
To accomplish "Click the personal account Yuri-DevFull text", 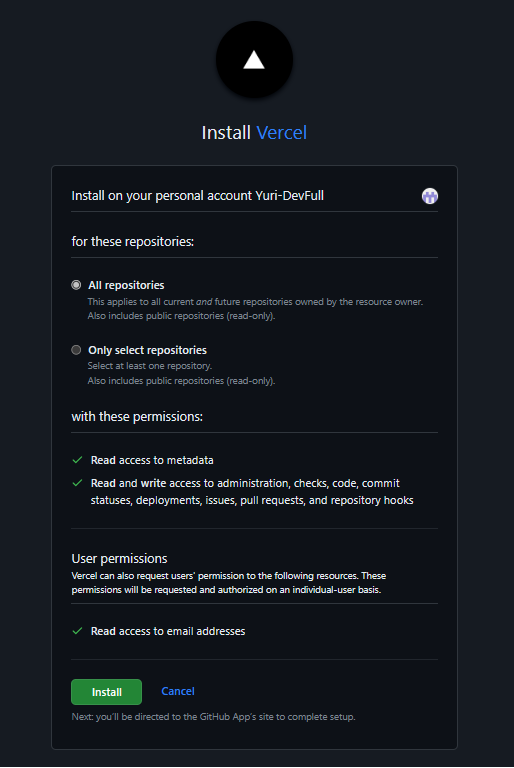I will click(x=197, y=196).
